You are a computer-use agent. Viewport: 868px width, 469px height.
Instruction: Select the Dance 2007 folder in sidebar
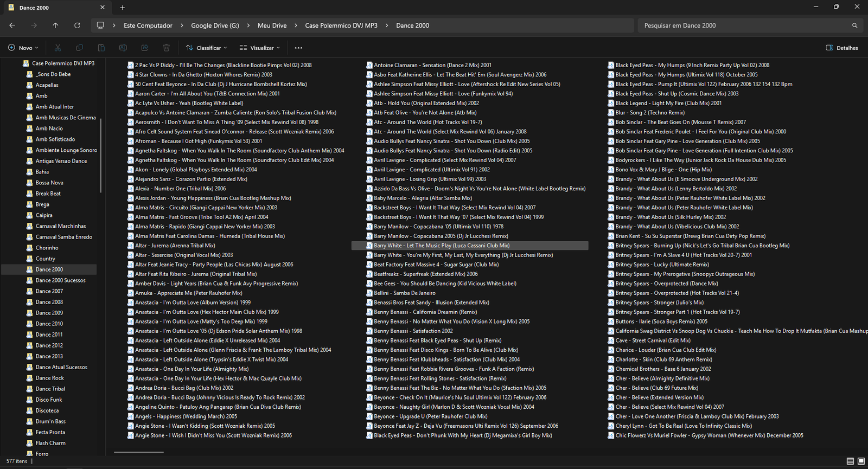coord(49,291)
